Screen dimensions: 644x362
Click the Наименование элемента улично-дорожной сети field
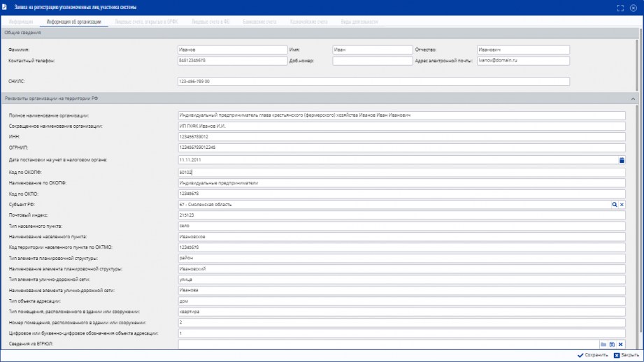click(x=401, y=290)
